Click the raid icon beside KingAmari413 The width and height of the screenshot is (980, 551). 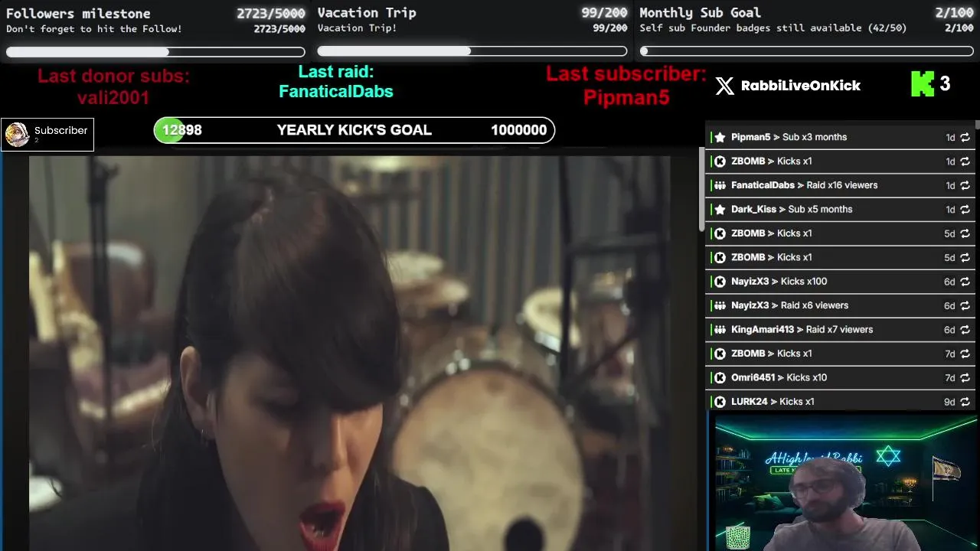click(x=720, y=329)
